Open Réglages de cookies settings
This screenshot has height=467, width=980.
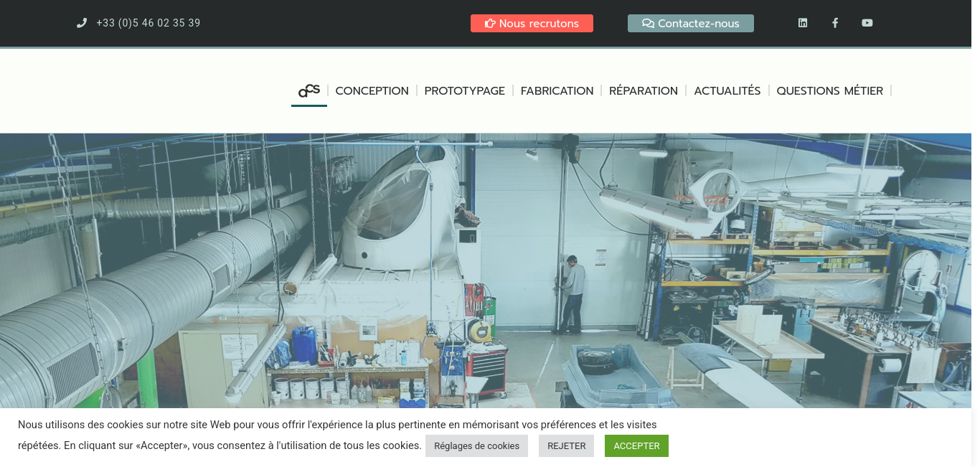(476, 445)
